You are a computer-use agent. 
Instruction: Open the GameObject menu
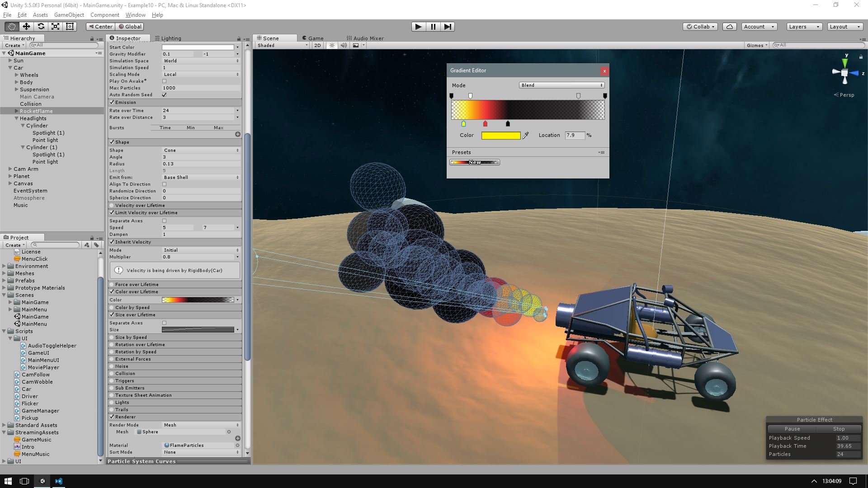click(69, 15)
